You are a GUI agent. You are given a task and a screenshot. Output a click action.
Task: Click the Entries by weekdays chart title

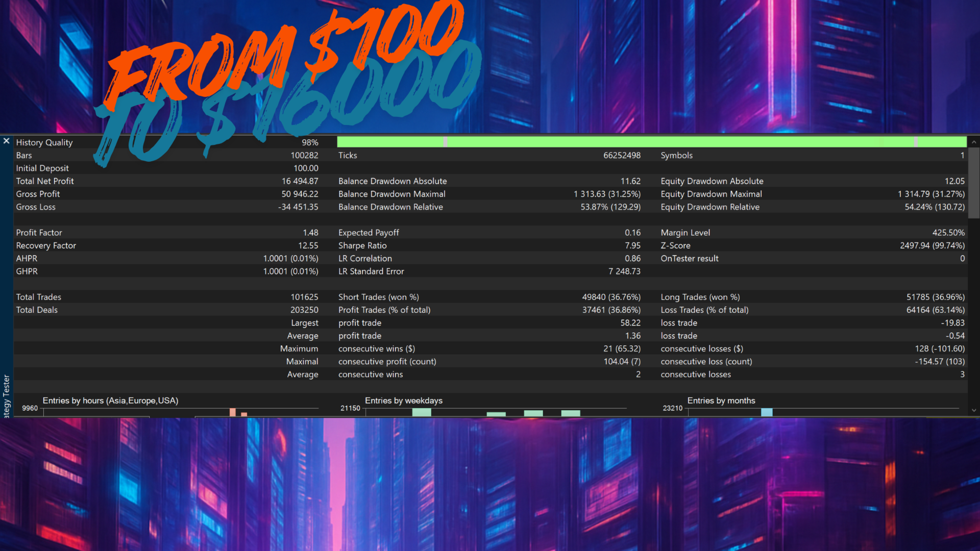tap(403, 400)
